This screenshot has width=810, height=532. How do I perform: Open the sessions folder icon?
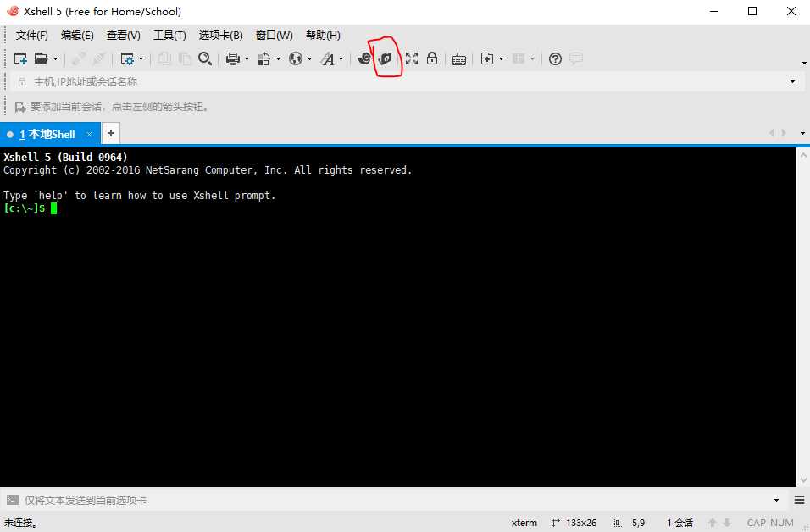[x=42, y=58]
